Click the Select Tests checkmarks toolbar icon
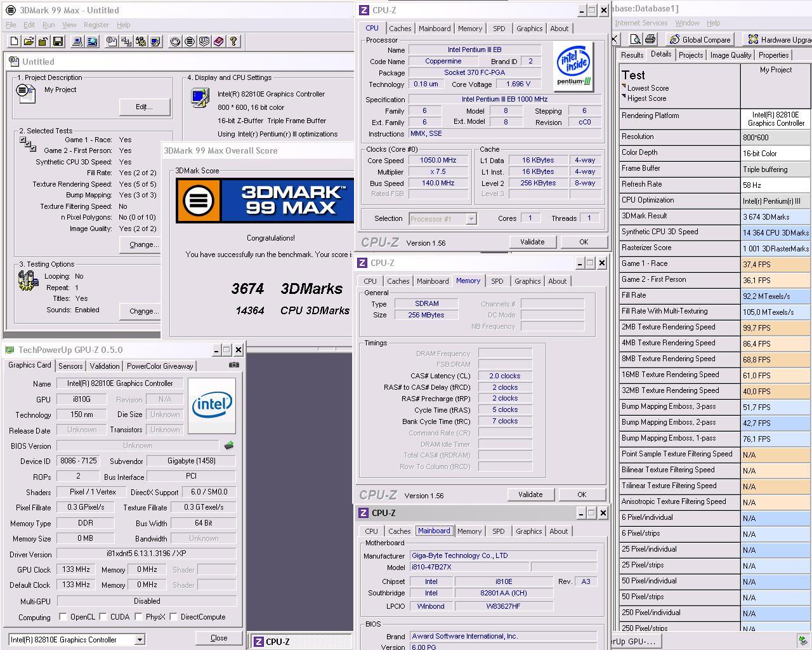The image size is (812, 650). pos(126,41)
